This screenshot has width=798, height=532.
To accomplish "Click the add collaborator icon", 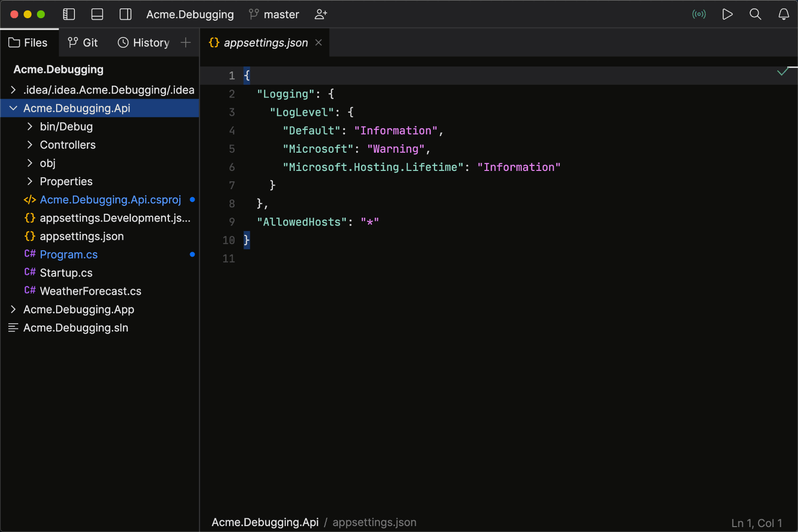I will 321,14.
